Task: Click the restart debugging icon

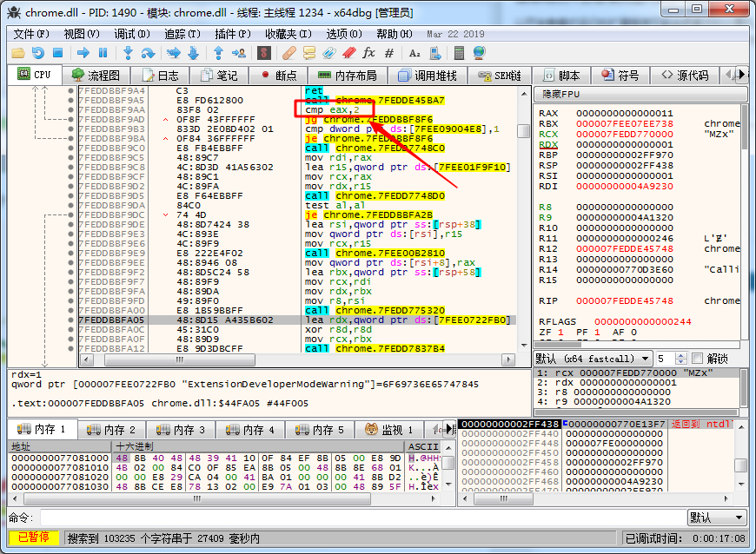Action: click(x=38, y=53)
